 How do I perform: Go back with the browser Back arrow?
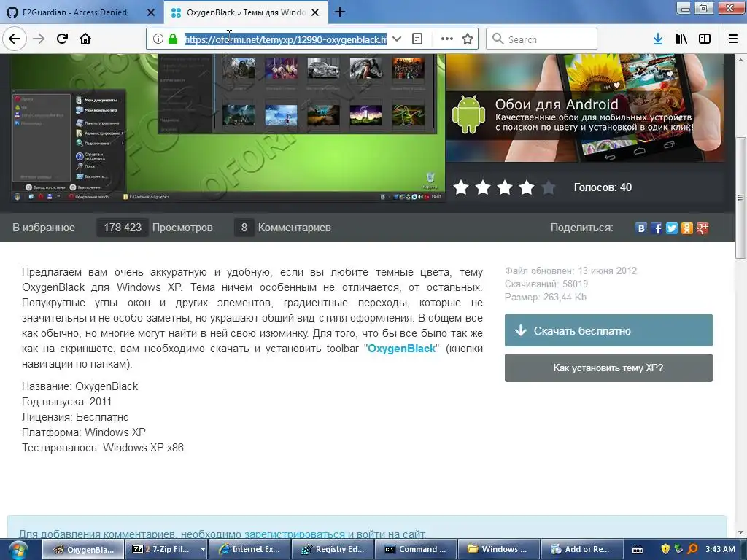point(15,39)
